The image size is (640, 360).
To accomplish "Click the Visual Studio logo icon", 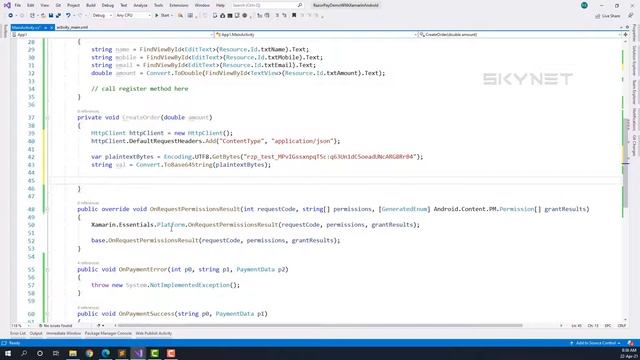I will (x=7, y=5).
